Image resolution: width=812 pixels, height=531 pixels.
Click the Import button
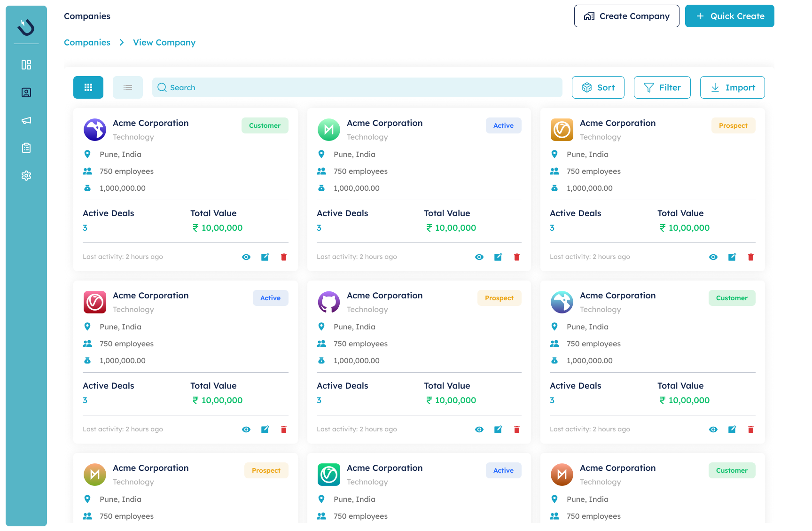[732, 87]
